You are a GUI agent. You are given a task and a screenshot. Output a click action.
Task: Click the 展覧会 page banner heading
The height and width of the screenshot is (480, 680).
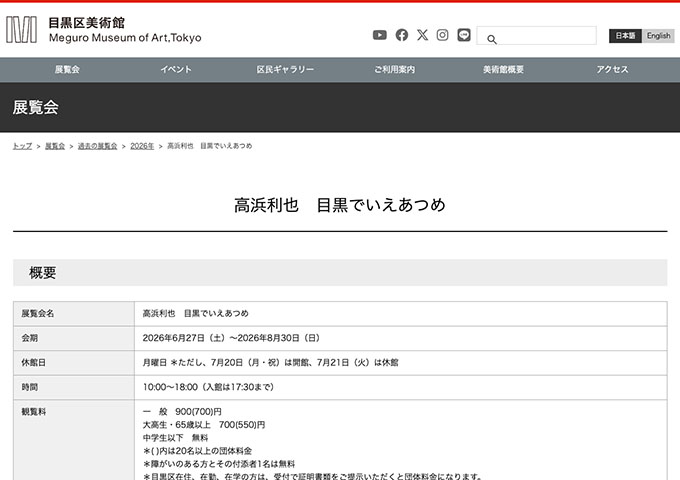36,107
